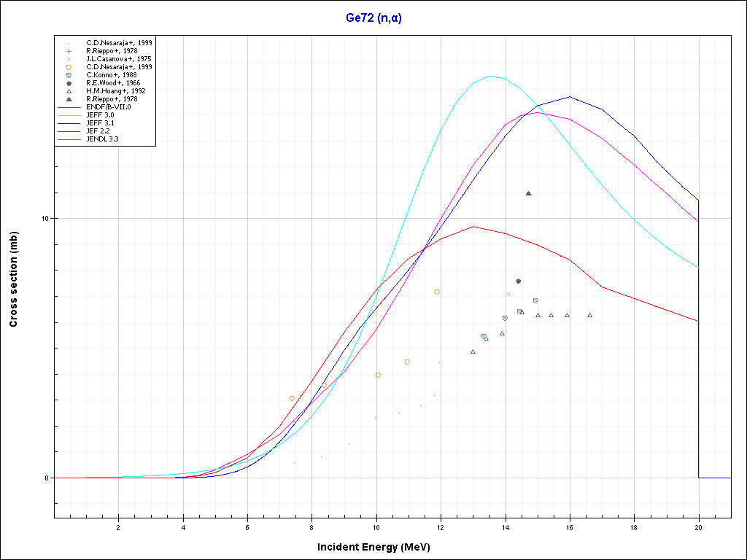
Task: Click the peak of the cyan JEFF 3.0 curve
Action: (490, 76)
